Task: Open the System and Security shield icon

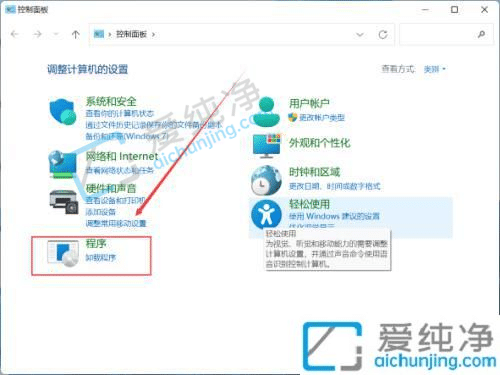Action: click(63, 112)
